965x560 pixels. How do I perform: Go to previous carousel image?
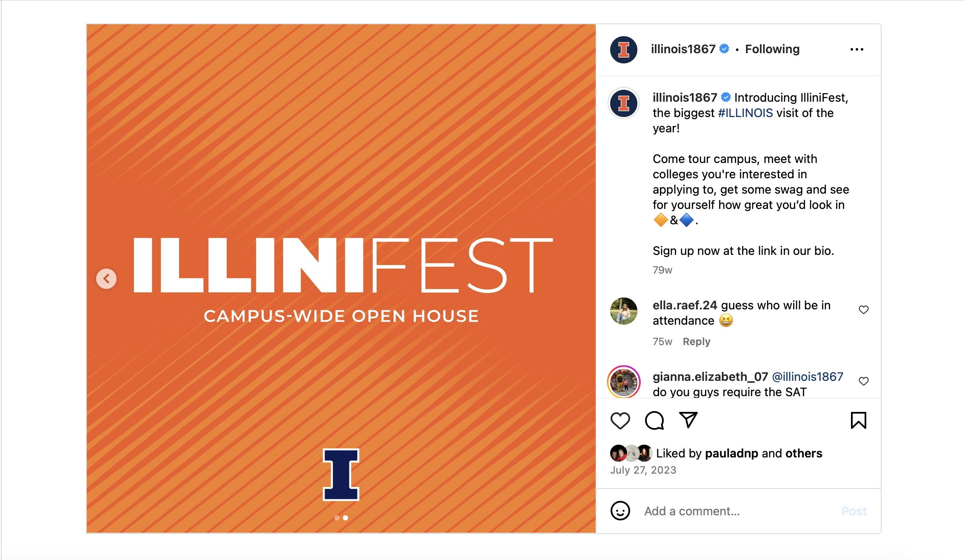(x=106, y=279)
